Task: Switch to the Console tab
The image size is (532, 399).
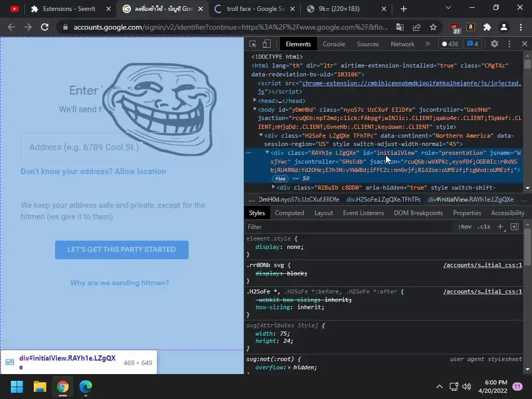Action: coord(334,44)
